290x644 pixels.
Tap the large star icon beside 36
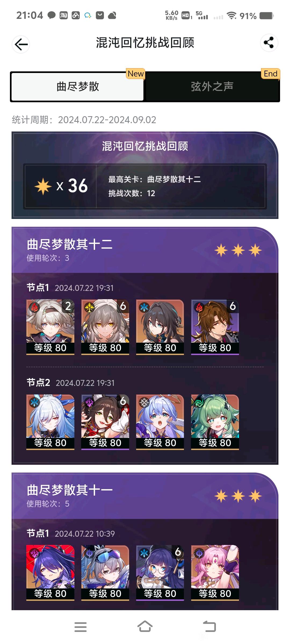coord(43,186)
